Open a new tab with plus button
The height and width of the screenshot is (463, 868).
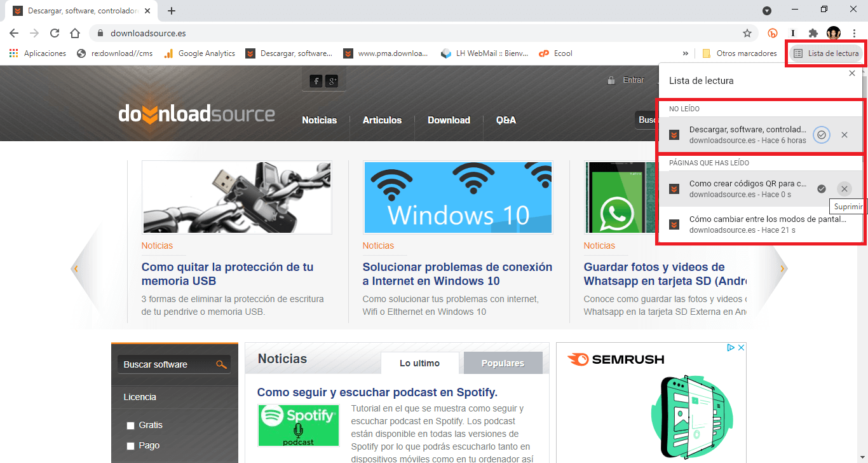172,11
